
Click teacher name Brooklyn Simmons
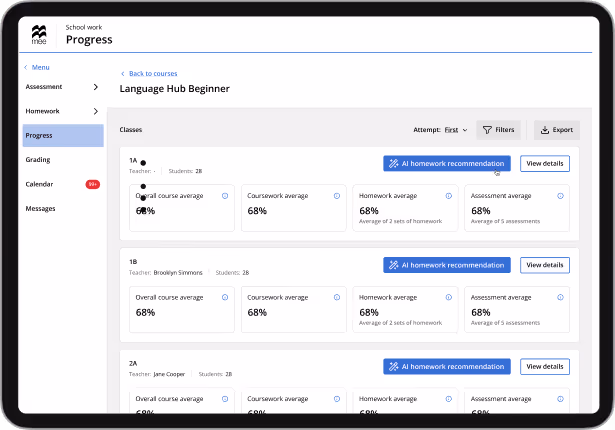coord(178,273)
